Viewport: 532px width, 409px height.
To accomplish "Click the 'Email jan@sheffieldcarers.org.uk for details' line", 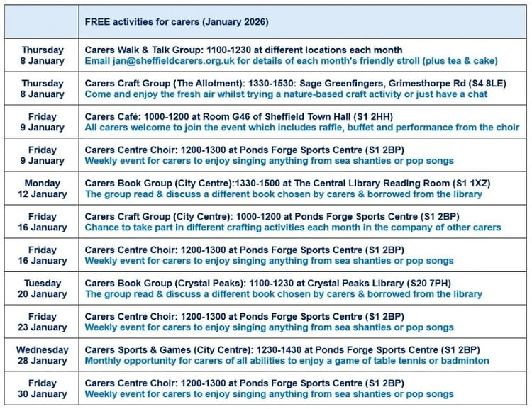I will (291, 61).
